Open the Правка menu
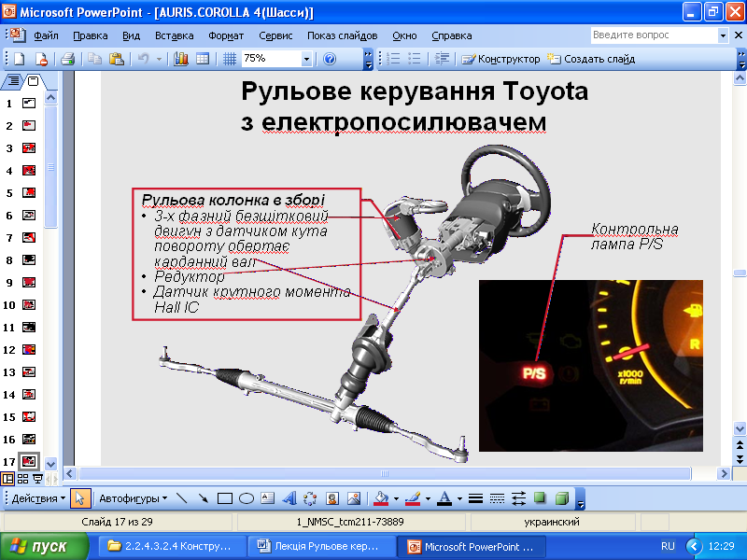 click(90, 35)
